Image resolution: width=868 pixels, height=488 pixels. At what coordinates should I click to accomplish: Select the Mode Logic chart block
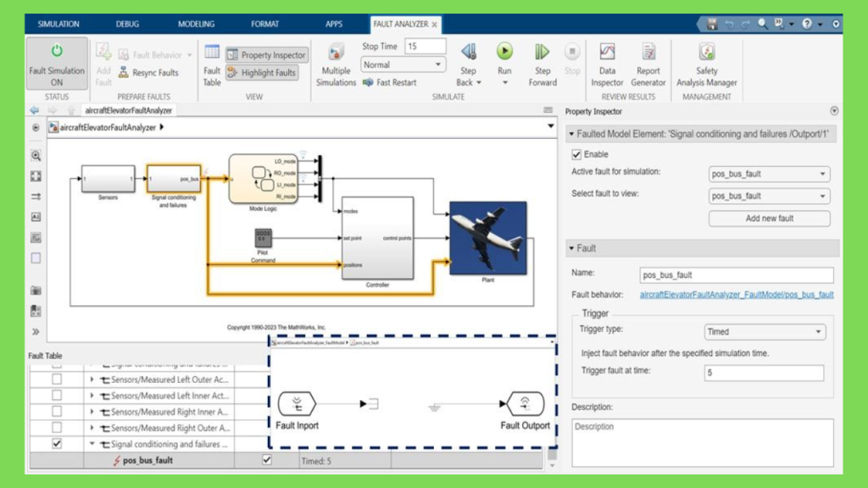(264, 180)
